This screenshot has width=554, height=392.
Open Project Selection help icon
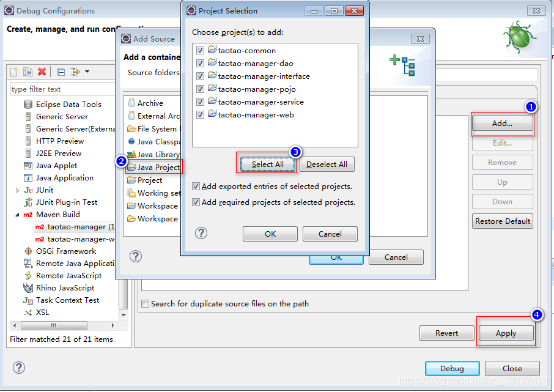201,233
